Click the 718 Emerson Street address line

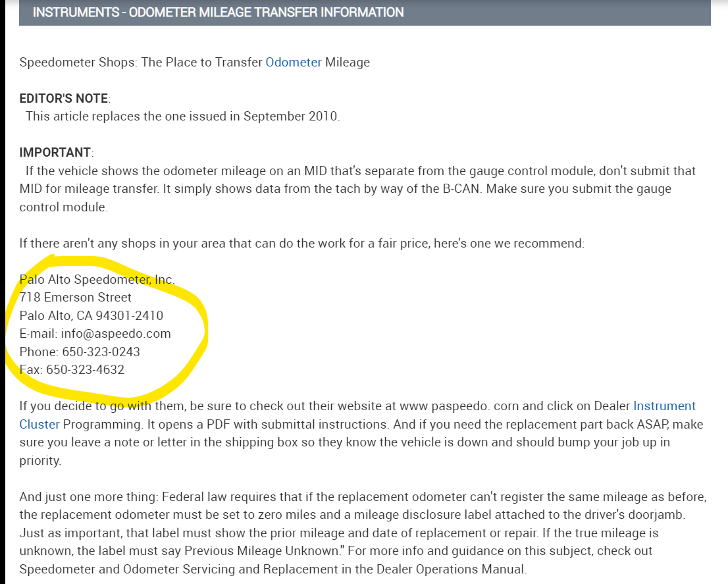[75, 297]
